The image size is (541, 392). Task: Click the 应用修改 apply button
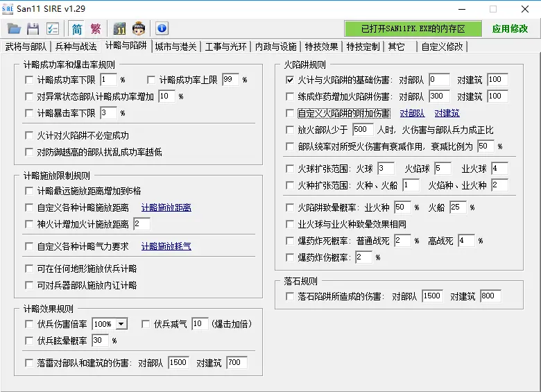pos(510,28)
